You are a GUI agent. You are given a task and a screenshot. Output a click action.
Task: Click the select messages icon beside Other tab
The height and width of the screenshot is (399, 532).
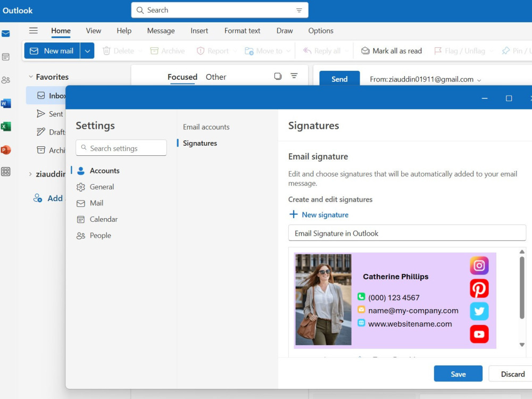[278, 76]
